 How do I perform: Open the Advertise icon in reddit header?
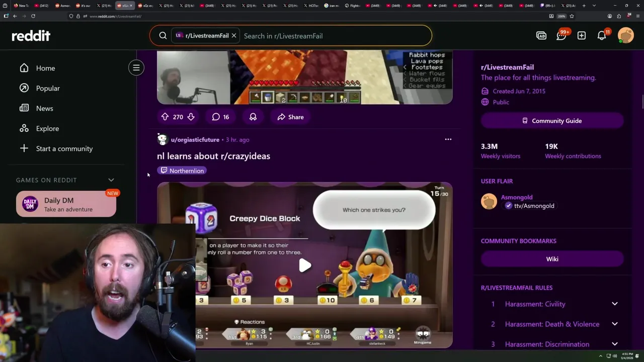pos(541,36)
